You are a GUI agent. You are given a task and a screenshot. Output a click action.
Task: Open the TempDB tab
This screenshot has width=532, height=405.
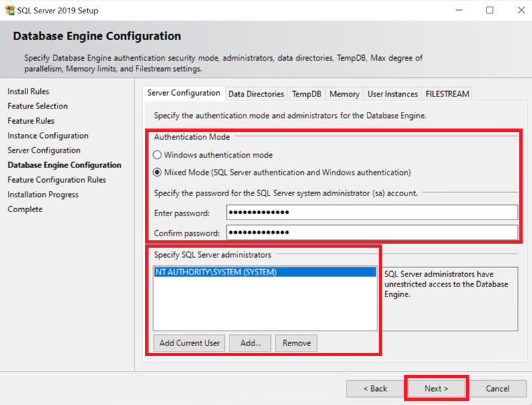click(306, 94)
